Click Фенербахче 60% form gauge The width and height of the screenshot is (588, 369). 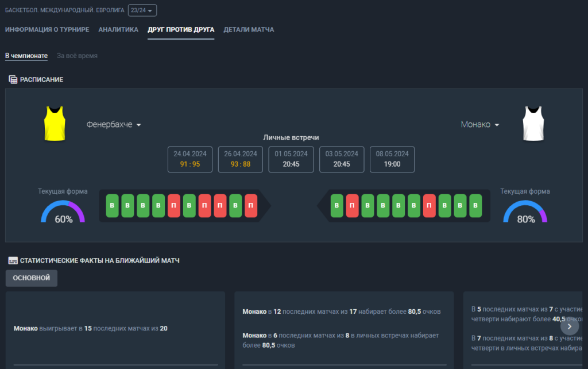(63, 212)
